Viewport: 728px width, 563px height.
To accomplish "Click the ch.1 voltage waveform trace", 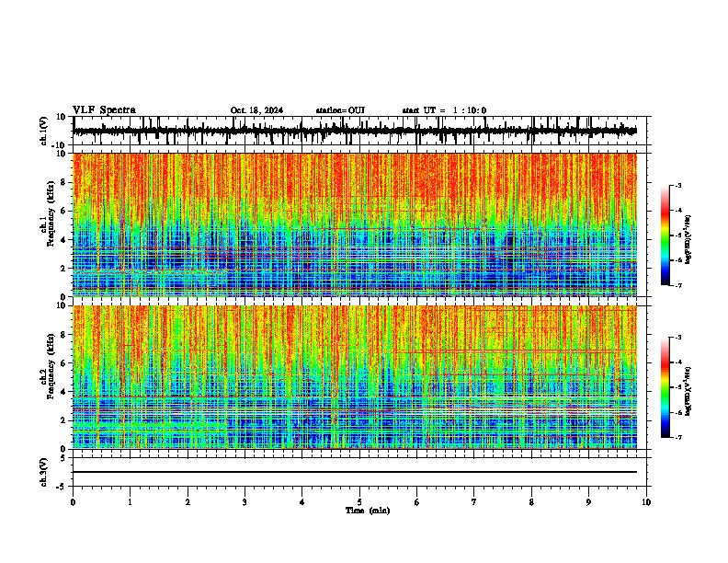I will (x=355, y=131).
